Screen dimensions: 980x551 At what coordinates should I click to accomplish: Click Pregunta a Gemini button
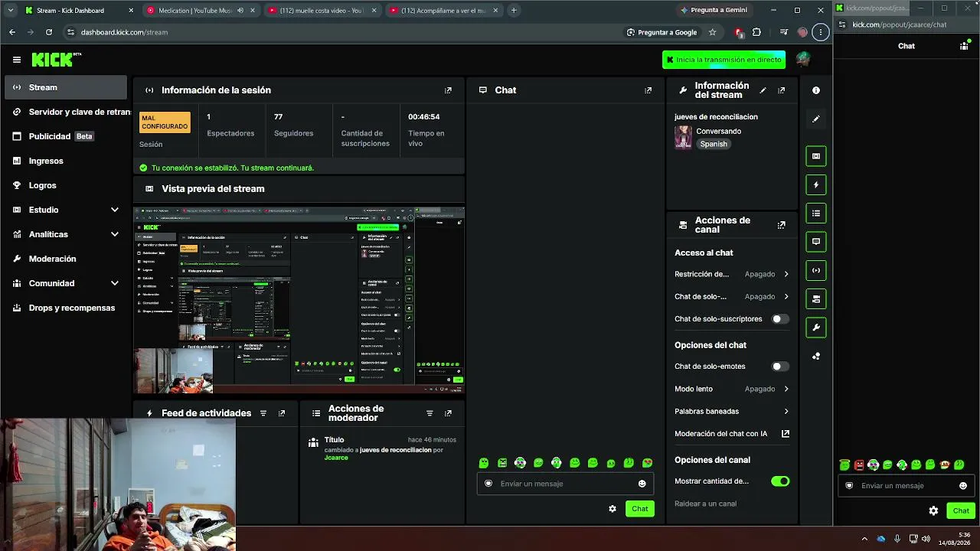coord(713,11)
